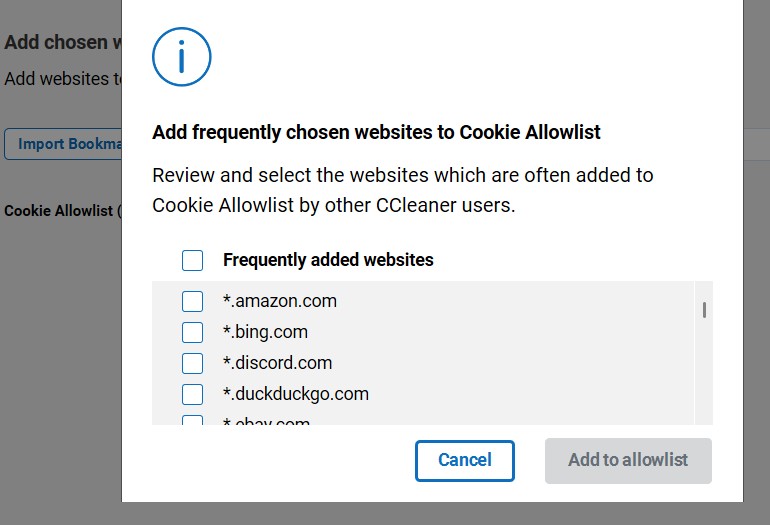Click the website list scrollbar thumb
Image resolution: width=770 pixels, height=525 pixels.
tap(704, 310)
